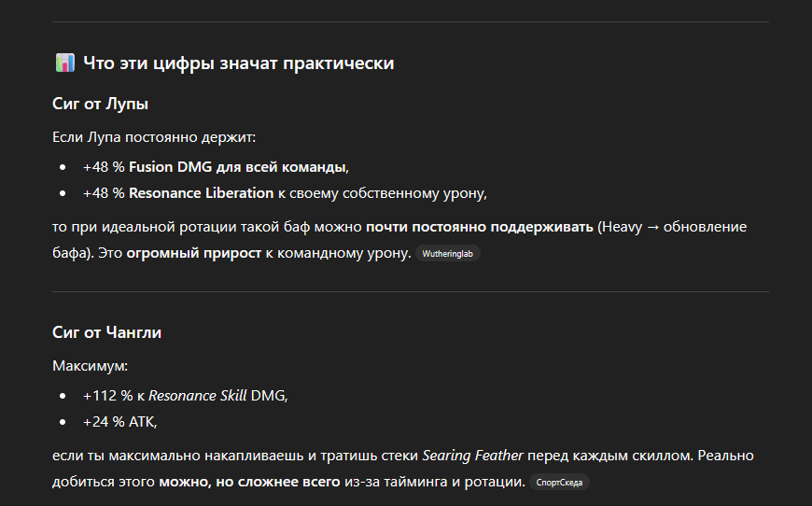Click the 'Максимум:' line
This screenshot has height=506, width=812.
(90, 365)
